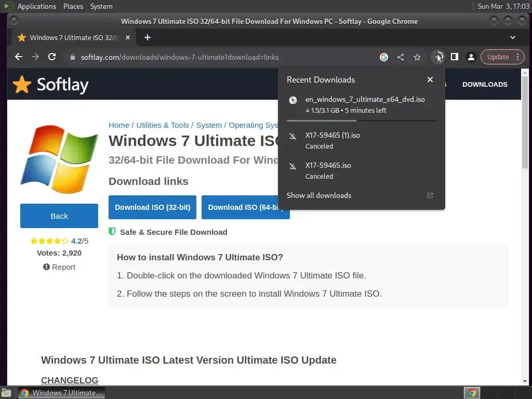Open DOWNLOADS in Softlay navigation
Screen dimensions: 532x399
485,85
